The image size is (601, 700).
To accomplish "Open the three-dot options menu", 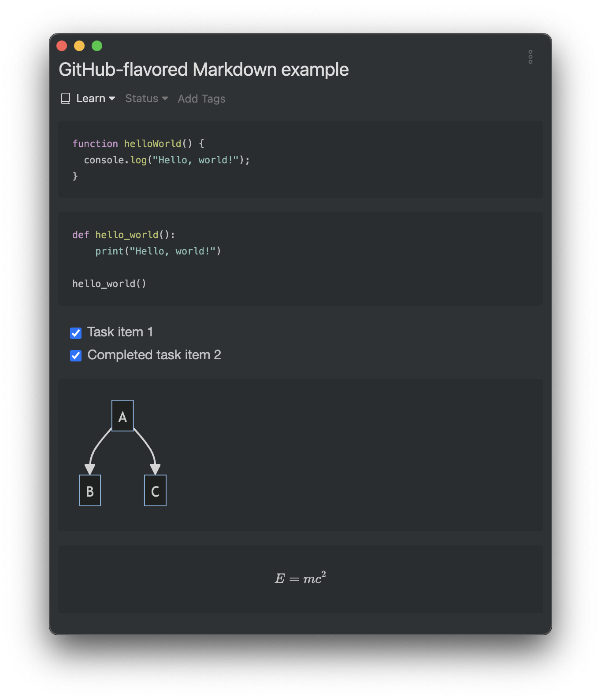I will (530, 57).
